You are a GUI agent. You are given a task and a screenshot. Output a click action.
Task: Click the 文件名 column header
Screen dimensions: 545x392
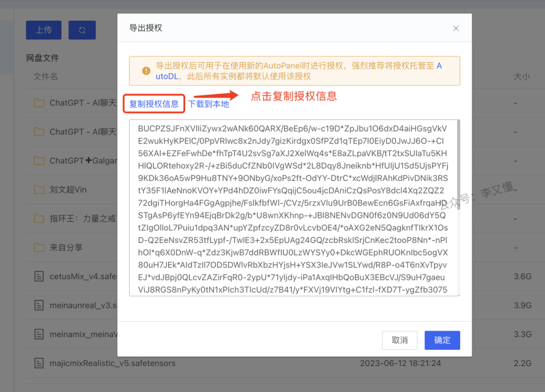click(45, 77)
